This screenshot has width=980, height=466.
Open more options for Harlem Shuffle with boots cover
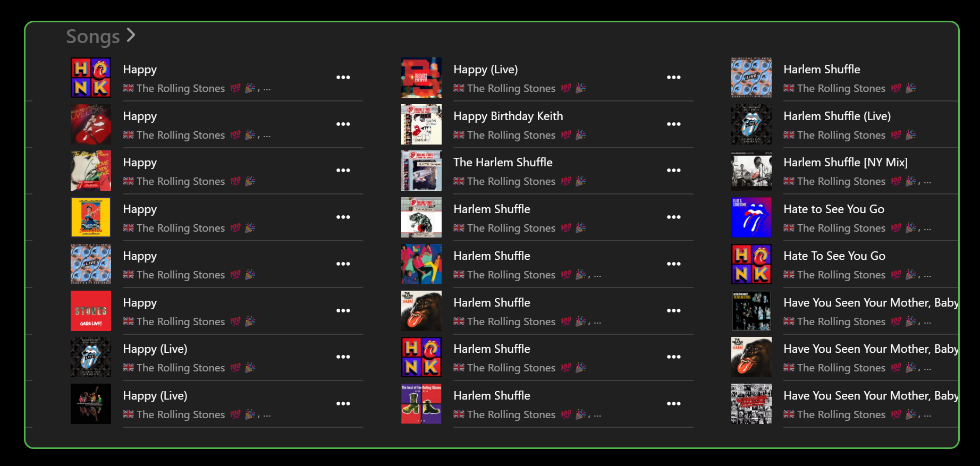(x=674, y=404)
